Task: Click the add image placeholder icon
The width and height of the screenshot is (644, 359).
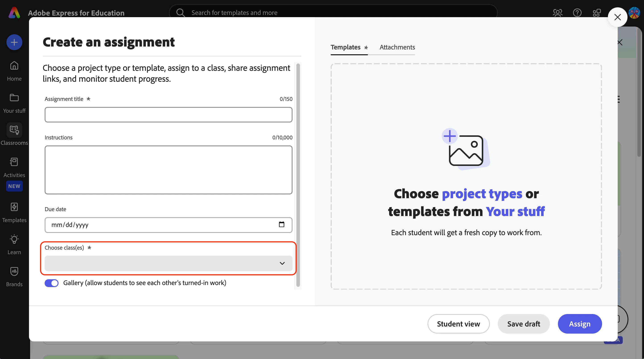Action: tap(466, 149)
